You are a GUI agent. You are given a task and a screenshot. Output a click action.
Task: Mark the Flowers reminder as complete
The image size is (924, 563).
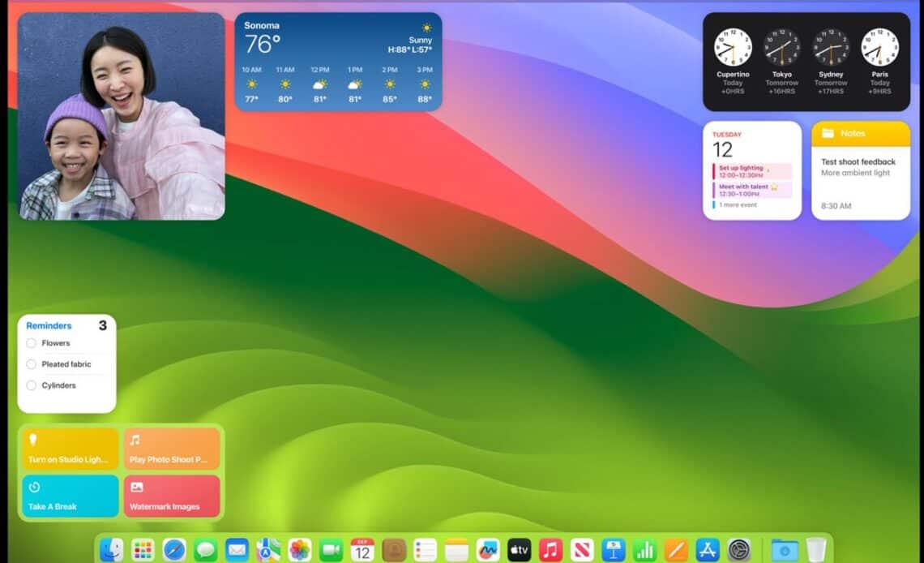click(x=32, y=343)
